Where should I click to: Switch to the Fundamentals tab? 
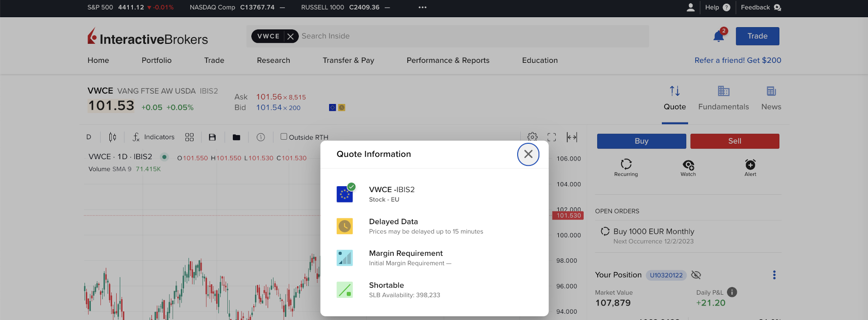[723, 98]
